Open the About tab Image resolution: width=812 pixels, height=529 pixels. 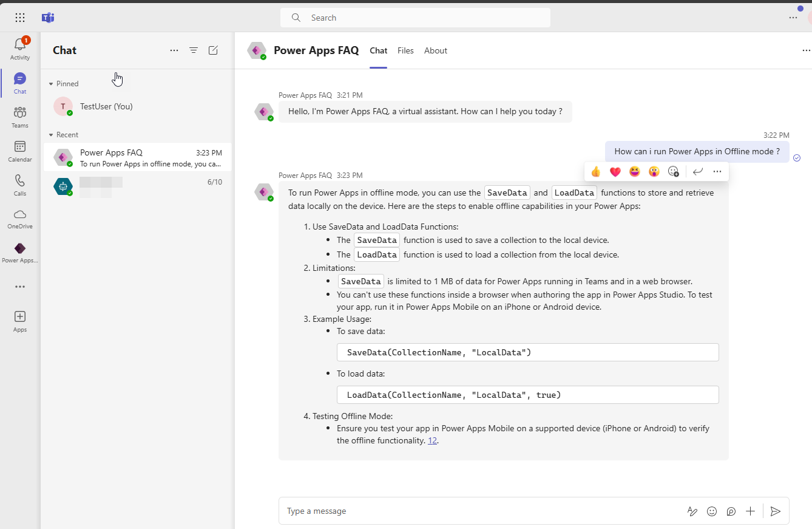point(435,50)
